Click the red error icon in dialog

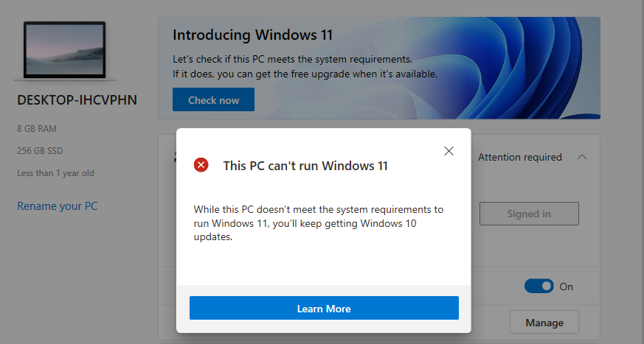click(201, 165)
